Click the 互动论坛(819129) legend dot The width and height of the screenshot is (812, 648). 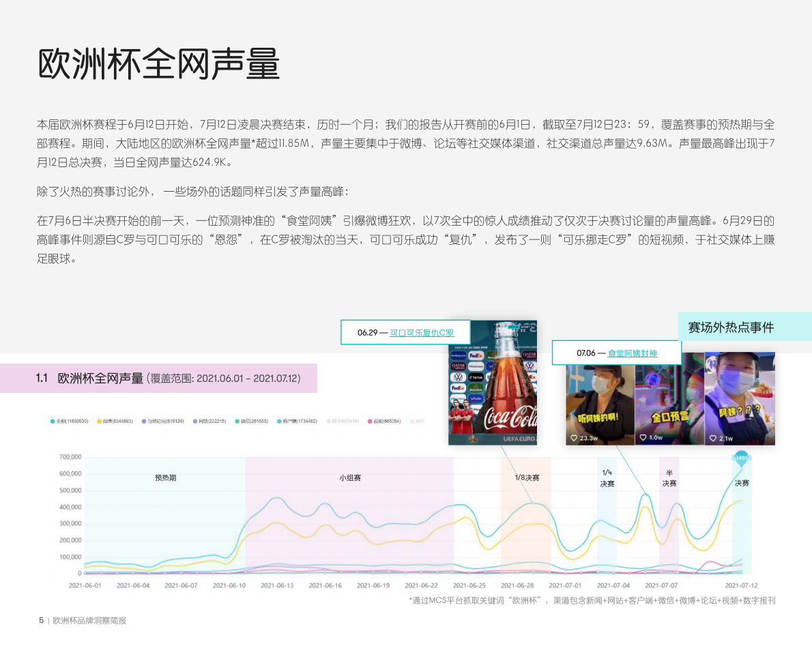(x=143, y=421)
